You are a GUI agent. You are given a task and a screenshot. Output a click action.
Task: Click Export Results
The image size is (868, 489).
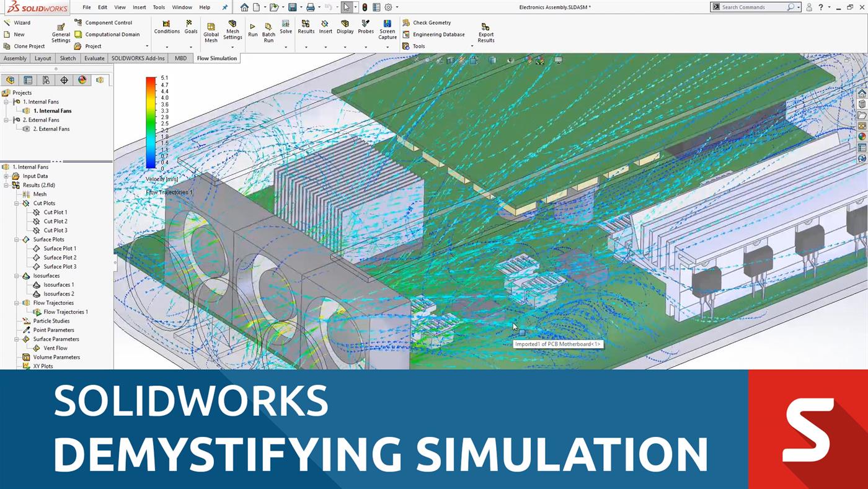(x=485, y=32)
